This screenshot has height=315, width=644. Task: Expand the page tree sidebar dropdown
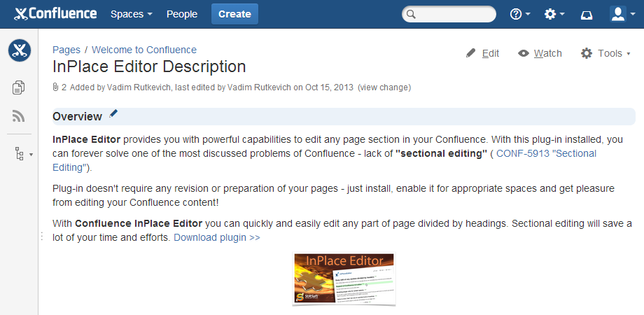tap(23, 153)
